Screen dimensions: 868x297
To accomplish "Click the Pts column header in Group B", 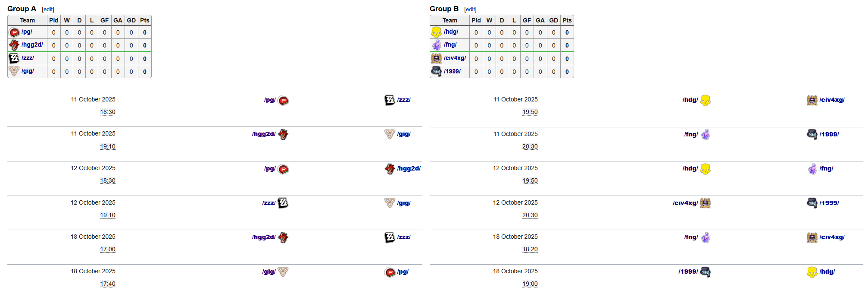I will [x=567, y=20].
